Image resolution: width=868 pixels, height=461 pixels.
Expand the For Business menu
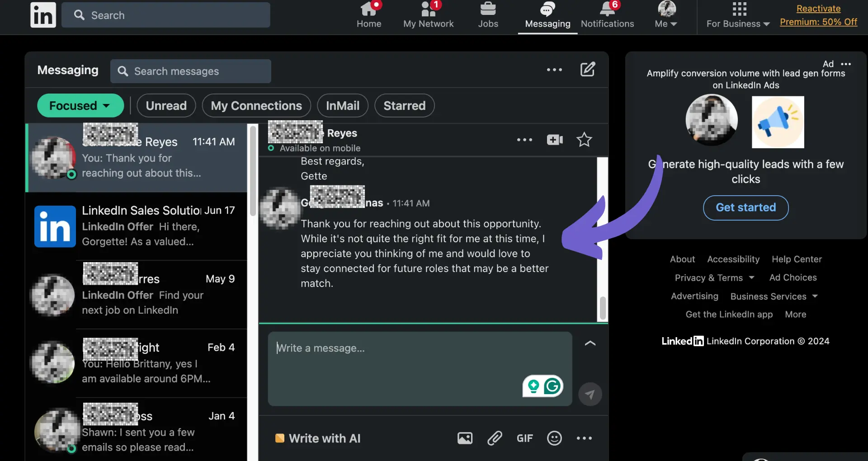(738, 14)
